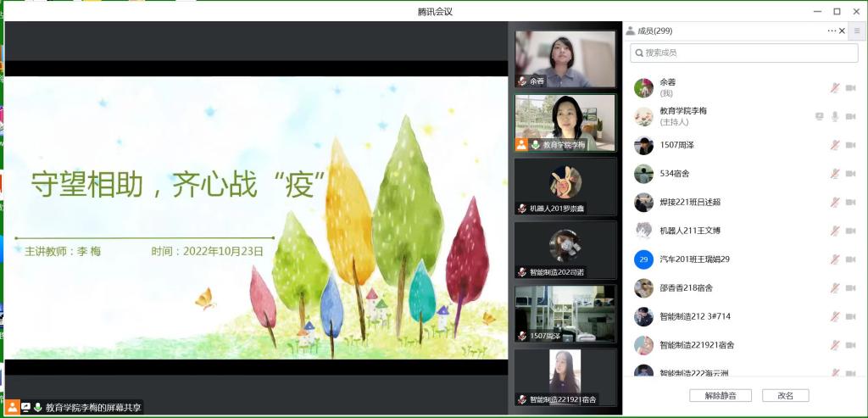Viewport: 868px width, 418px height.
Task: Select 余荅's video thumbnail
Action: 565,59
